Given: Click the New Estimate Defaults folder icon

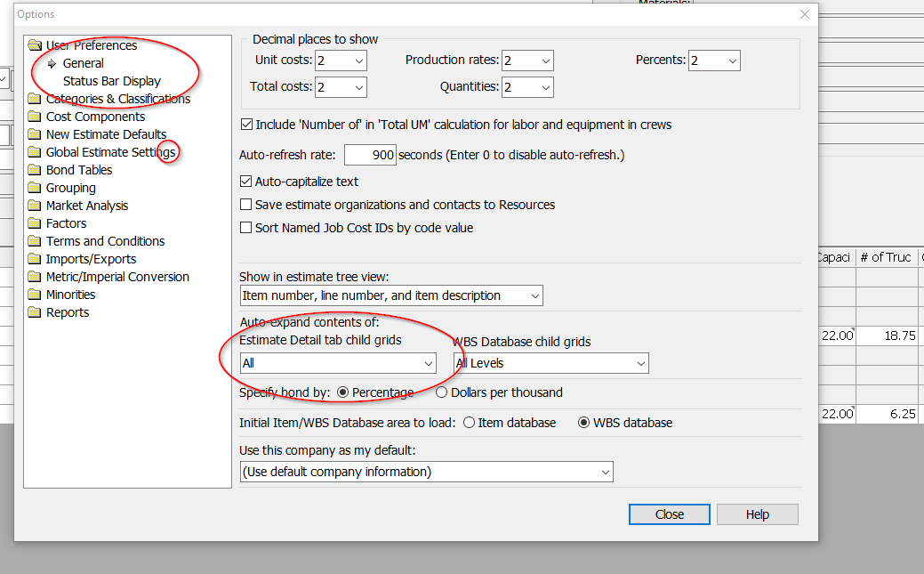Looking at the screenshot, I should (x=35, y=134).
